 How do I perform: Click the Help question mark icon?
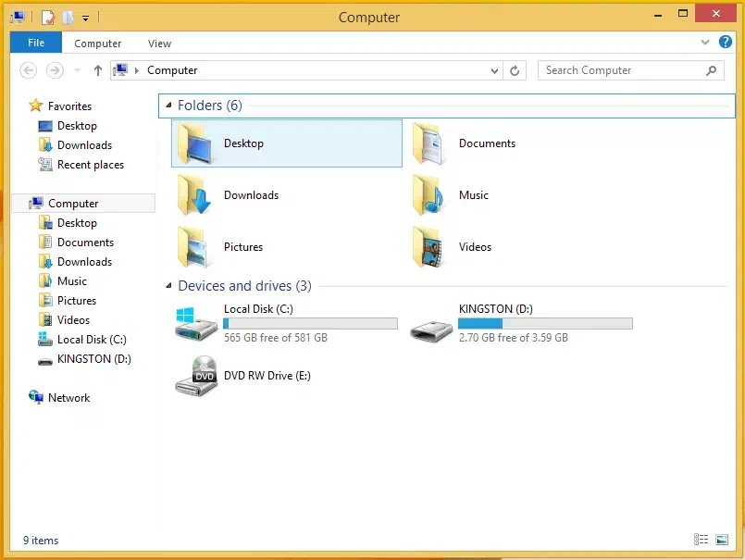[725, 43]
